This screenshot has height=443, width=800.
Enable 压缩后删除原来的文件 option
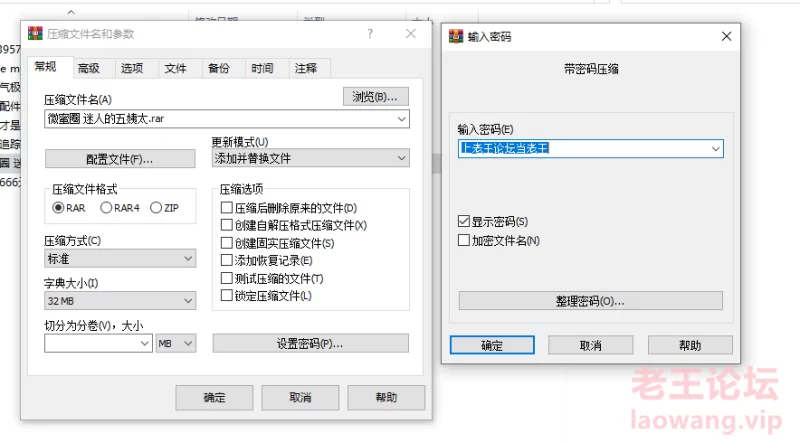point(226,208)
